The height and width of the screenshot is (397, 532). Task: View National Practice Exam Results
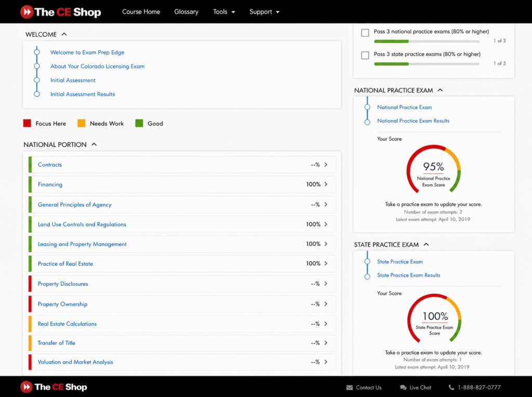413,121
